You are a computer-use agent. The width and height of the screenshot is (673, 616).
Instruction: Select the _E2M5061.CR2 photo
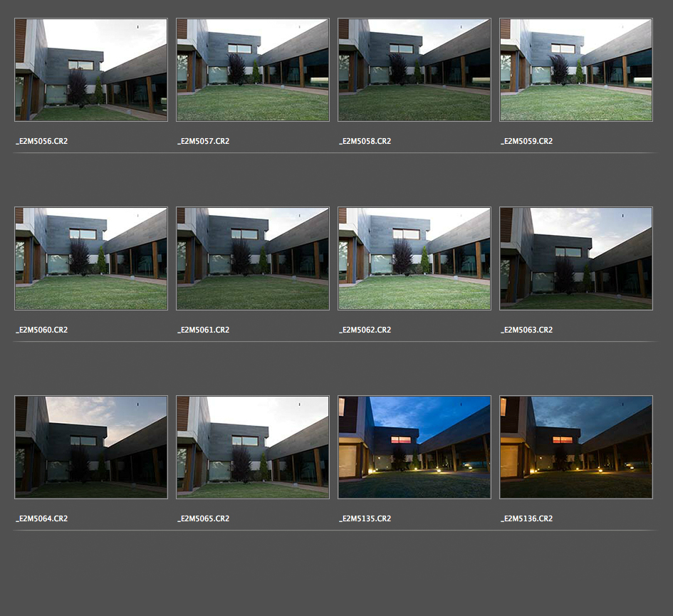point(253,259)
